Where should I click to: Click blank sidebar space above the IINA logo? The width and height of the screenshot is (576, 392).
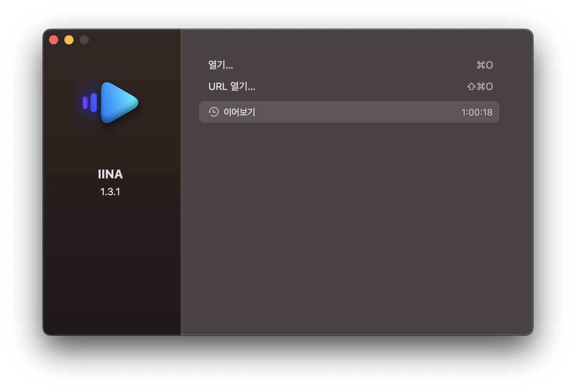(111, 61)
